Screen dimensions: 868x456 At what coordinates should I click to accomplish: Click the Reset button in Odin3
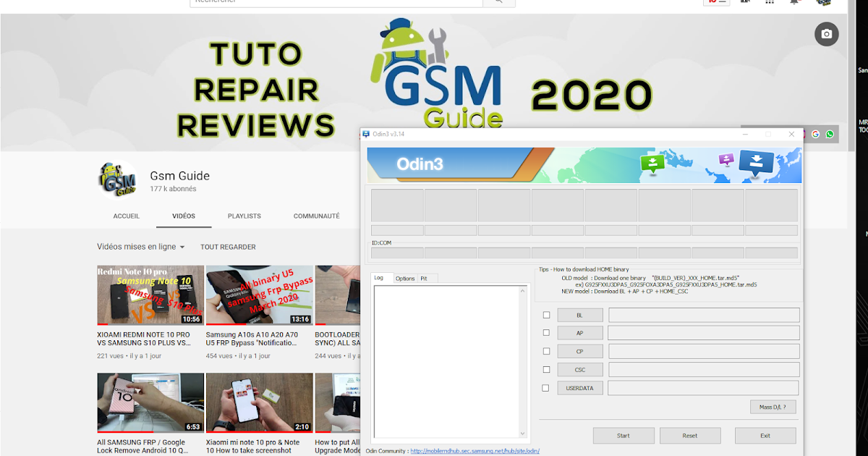pyautogui.click(x=690, y=436)
